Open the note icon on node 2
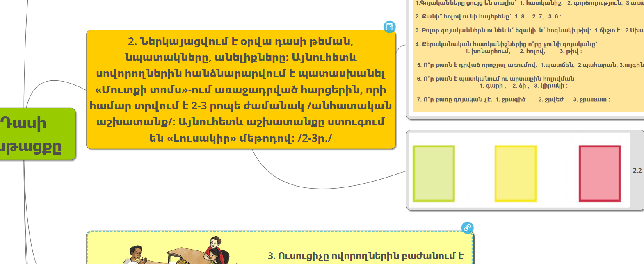644x264 pixels. (x=389, y=27)
